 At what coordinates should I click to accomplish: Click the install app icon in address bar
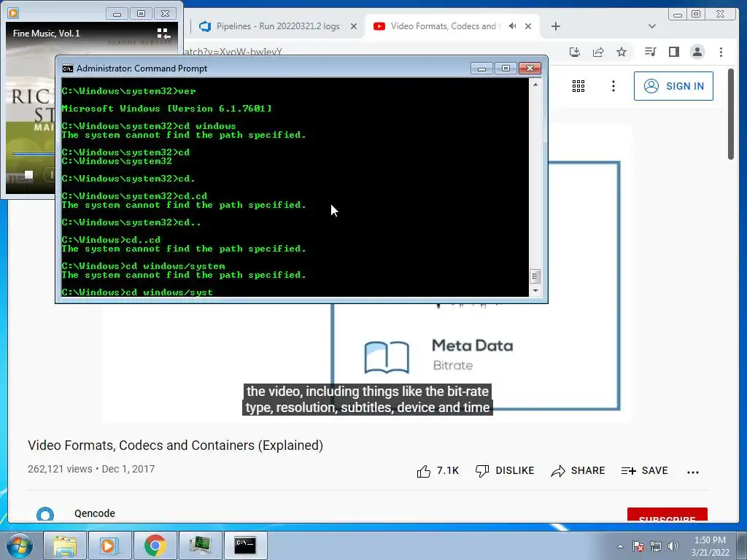click(x=575, y=52)
